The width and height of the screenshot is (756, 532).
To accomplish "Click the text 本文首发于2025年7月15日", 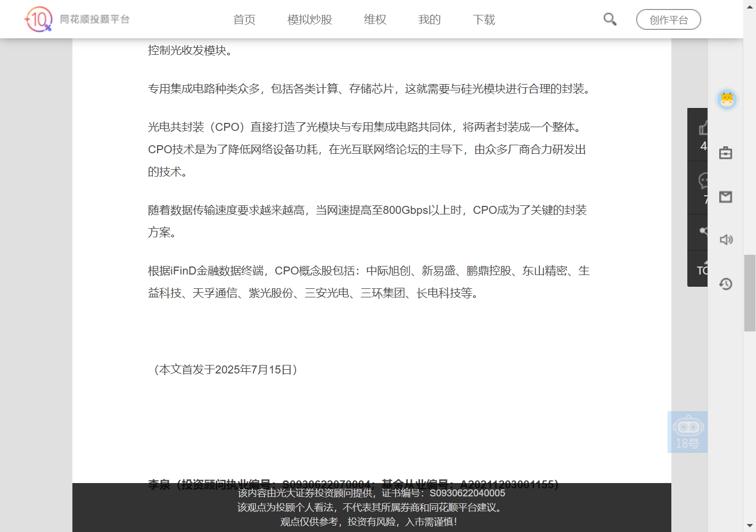I will pos(226,370).
